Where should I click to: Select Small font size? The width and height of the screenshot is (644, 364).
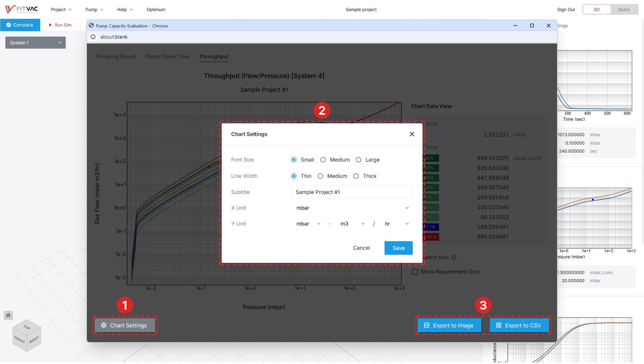tap(294, 160)
